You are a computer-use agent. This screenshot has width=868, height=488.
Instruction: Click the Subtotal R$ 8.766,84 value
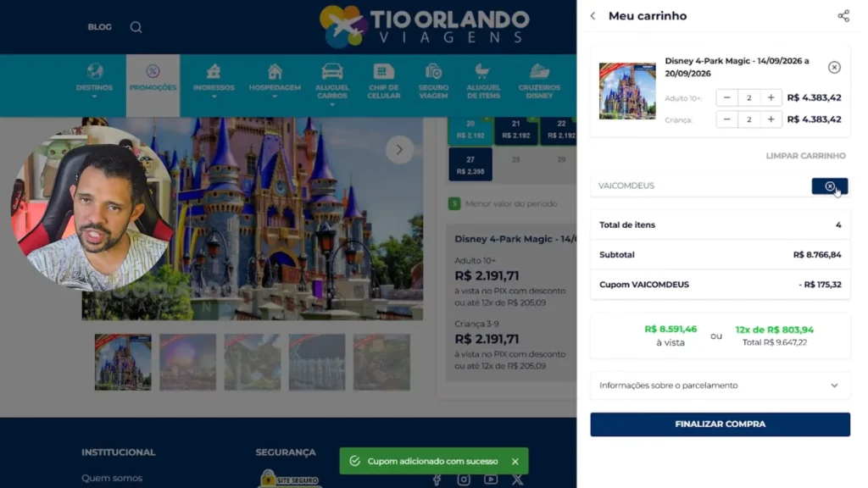(816, 255)
